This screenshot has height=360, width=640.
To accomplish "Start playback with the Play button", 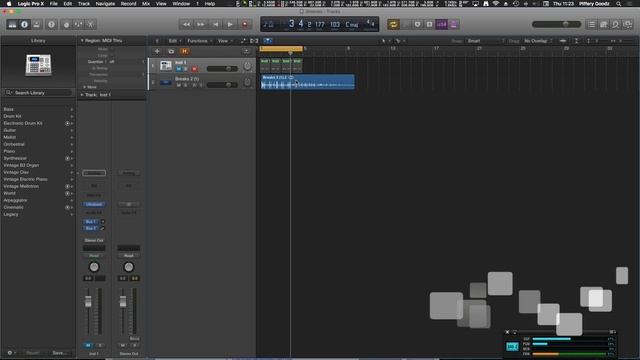I will coord(230,24).
